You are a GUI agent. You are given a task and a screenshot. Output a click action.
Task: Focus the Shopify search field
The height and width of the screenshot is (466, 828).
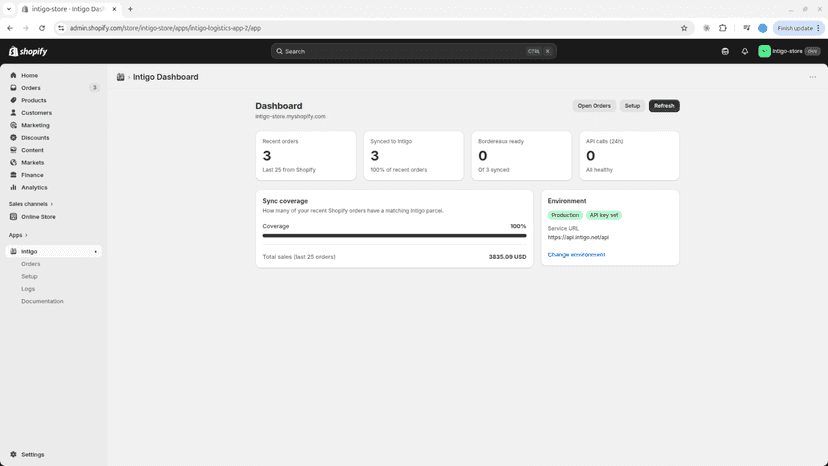(413, 51)
